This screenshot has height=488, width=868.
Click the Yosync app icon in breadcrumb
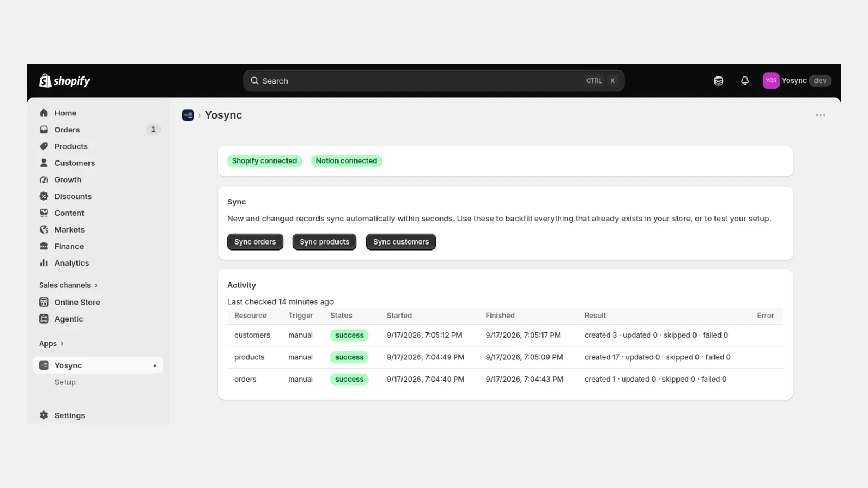click(188, 115)
